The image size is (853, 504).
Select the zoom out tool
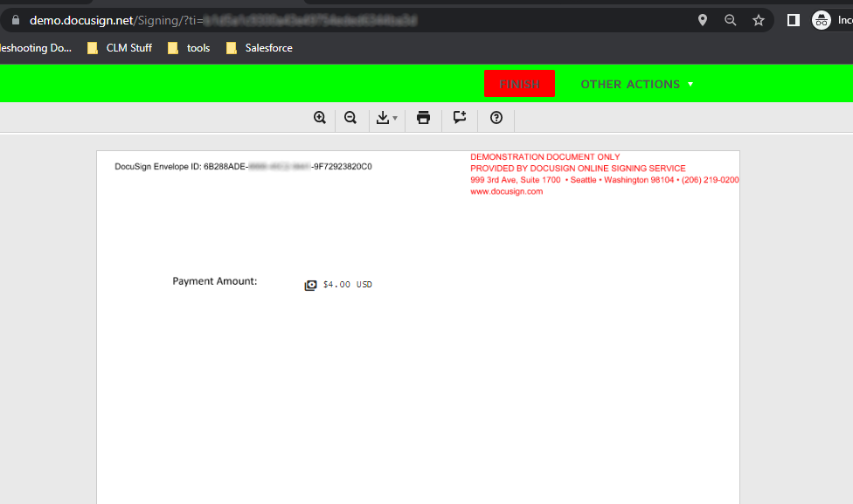[350, 117]
